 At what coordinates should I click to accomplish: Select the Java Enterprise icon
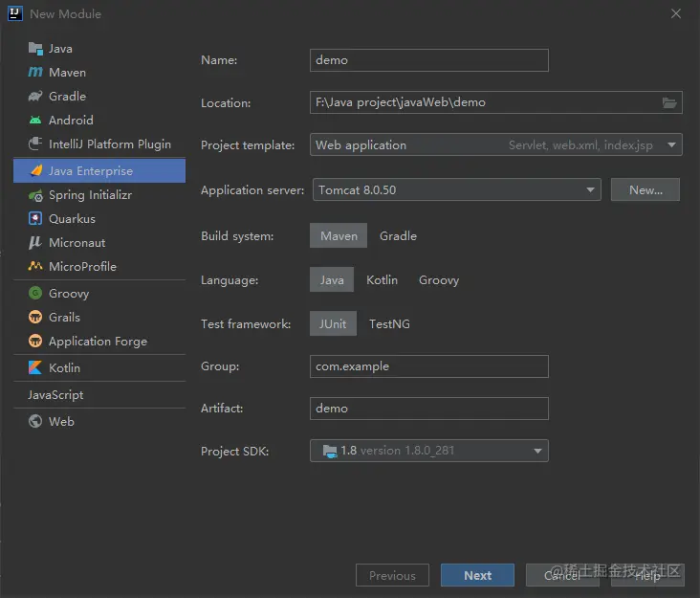pyautogui.click(x=35, y=170)
